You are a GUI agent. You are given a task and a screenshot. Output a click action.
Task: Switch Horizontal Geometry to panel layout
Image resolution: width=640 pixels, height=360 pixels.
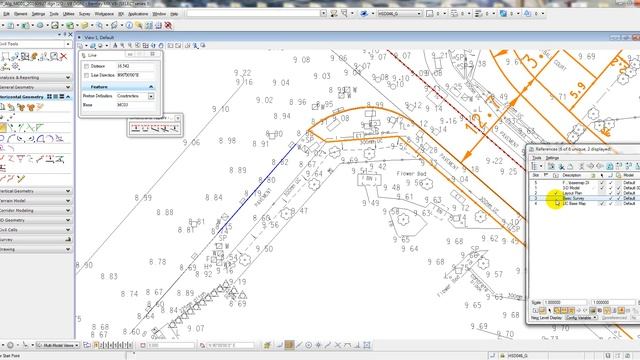tap(62, 97)
